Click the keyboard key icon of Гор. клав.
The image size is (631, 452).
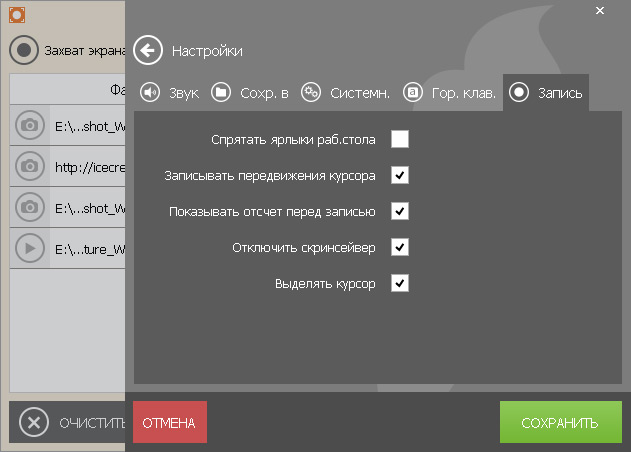coord(412,93)
